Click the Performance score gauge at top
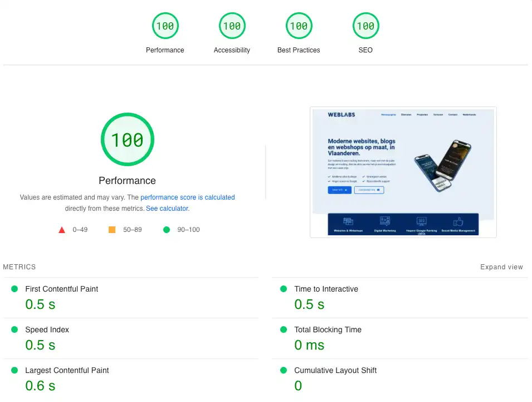This screenshot has height=402, width=532. tap(165, 26)
